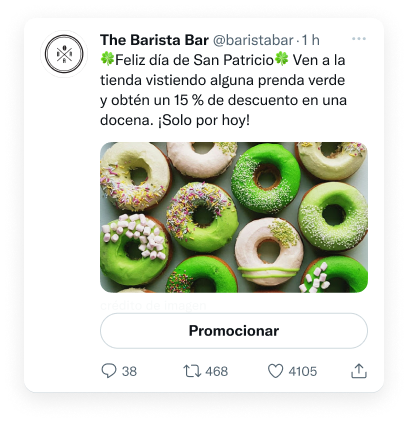Click the faint crédito de imagen caption
This screenshot has height=423, width=408.
point(153,305)
